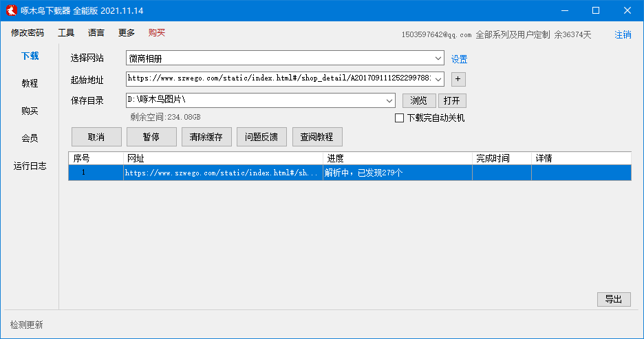Click the 注销 logout link
This screenshot has width=644, height=339.
[x=623, y=35]
